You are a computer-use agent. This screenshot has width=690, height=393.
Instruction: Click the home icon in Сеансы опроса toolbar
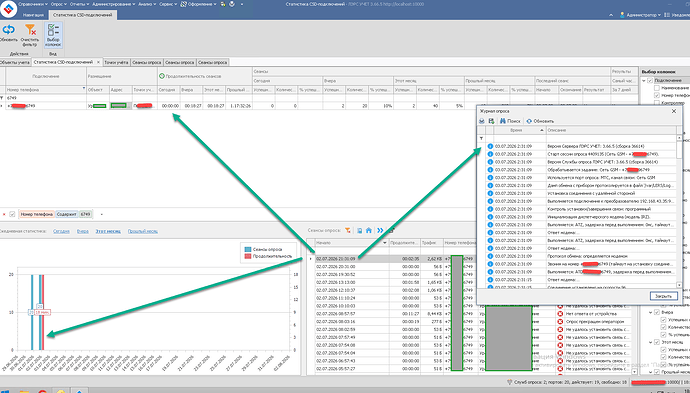click(369, 230)
